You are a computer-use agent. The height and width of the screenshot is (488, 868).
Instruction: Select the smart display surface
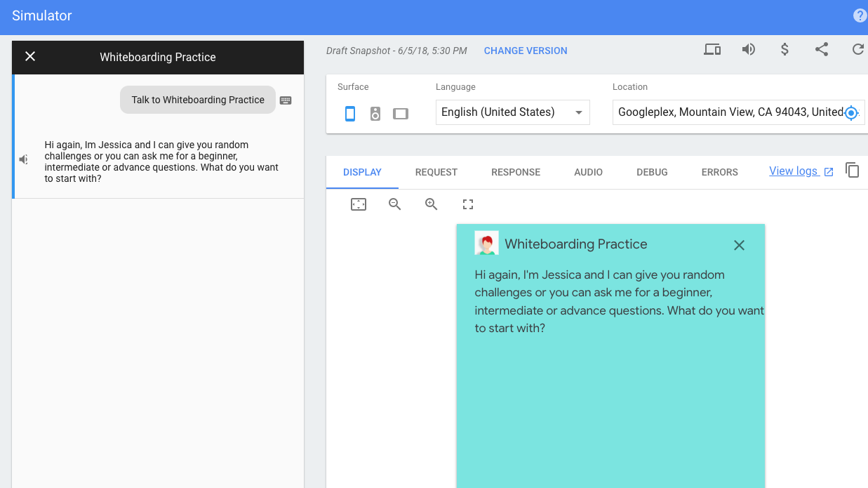click(401, 113)
